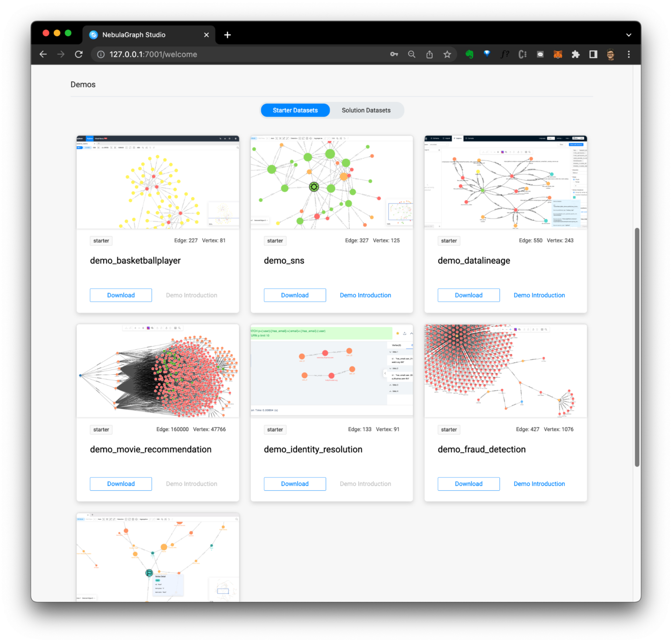The width and height of the screenshot is (672, 643).
Task: Toggle the browser side panel icon
Action: [593, 54]
